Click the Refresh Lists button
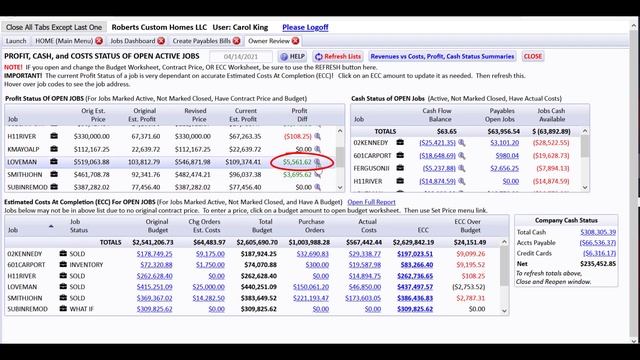640x360 pixels. coord(338,56)
